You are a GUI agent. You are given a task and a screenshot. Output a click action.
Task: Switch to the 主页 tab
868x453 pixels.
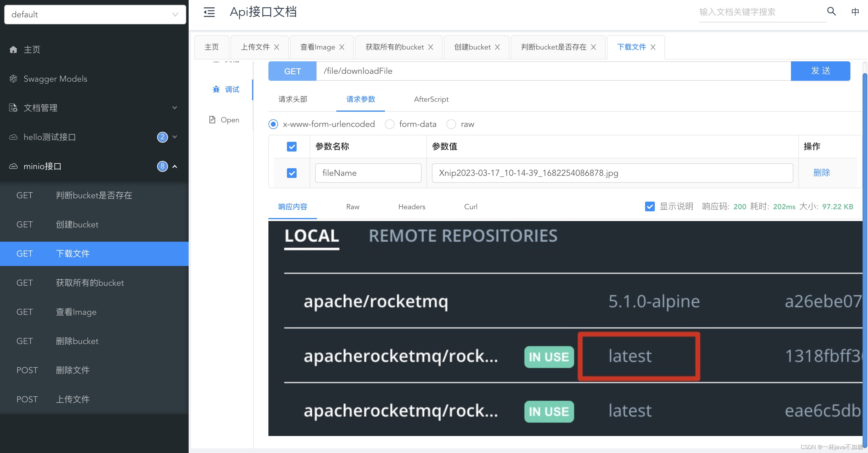click(x=212, y=47)
